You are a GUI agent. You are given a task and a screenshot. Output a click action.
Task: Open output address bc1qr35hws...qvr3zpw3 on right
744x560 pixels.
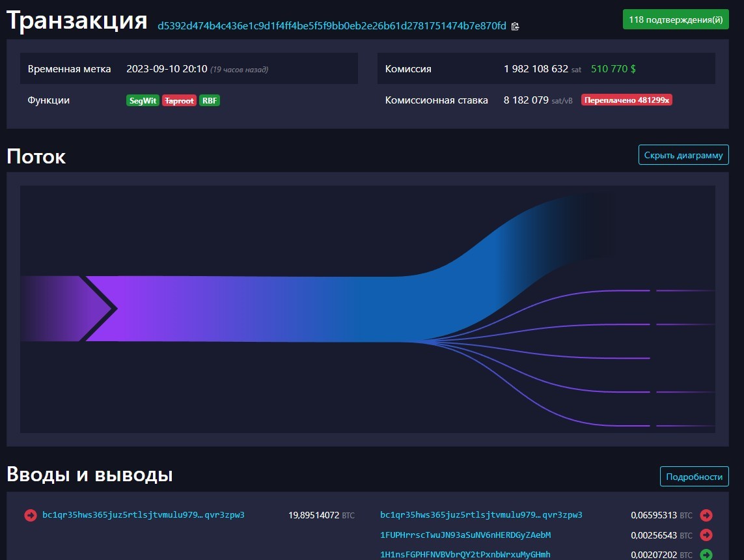click(x=481, y=515)
